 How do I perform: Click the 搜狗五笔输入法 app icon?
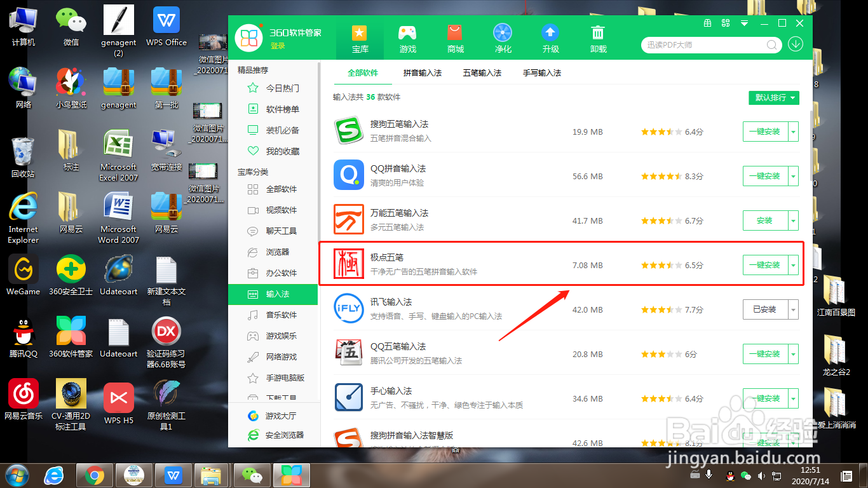pos(348,132)
